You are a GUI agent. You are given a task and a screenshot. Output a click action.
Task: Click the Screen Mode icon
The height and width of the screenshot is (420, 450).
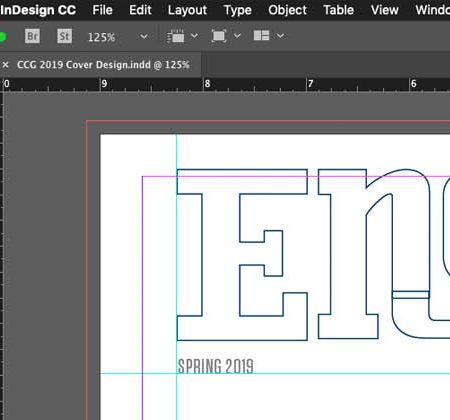click(x=219, y=36)
